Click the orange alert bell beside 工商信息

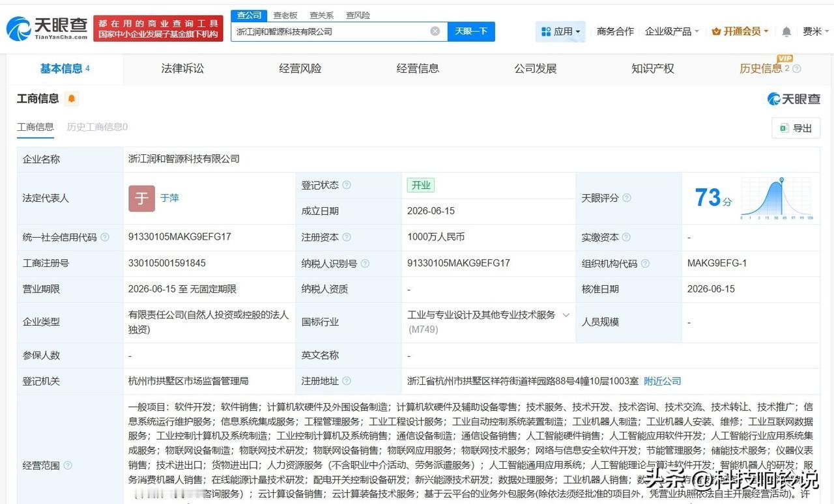pos(72,98)
